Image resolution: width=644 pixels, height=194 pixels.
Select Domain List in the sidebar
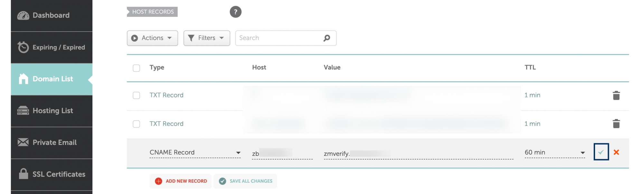52,79
